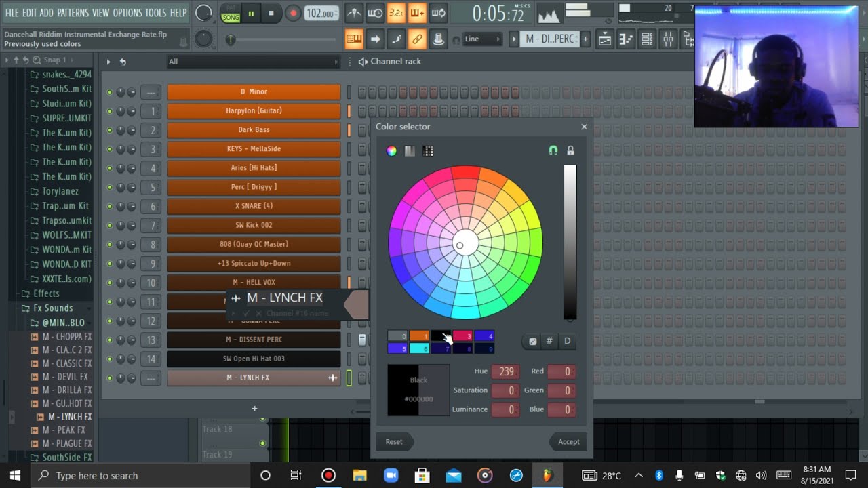The height and width of the screenshot is (488, 868).
Task: Open the ADD menu
Action: pyautogui.click(x=46, y=13)
